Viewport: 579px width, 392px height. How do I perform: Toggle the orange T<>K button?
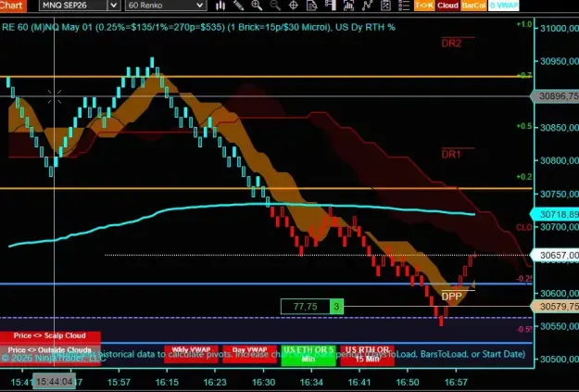(424, 6)
